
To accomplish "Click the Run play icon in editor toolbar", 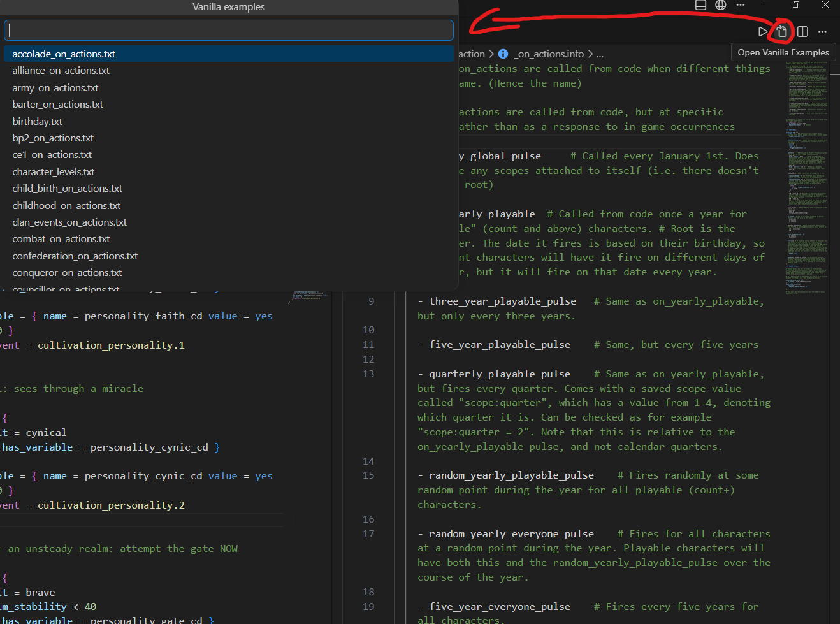I will (x=763, y=31).
